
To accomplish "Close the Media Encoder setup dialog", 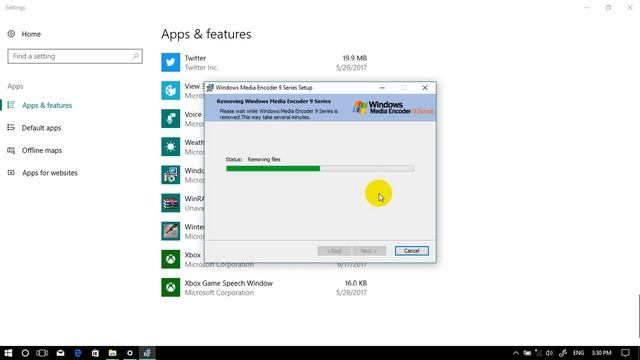I will [x=425, y=88].
